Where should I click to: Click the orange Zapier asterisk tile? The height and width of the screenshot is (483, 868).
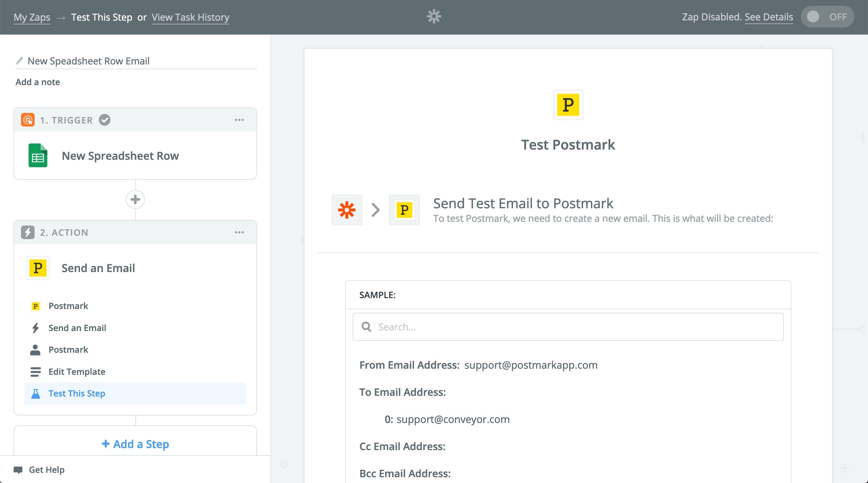tap(347, 210)
